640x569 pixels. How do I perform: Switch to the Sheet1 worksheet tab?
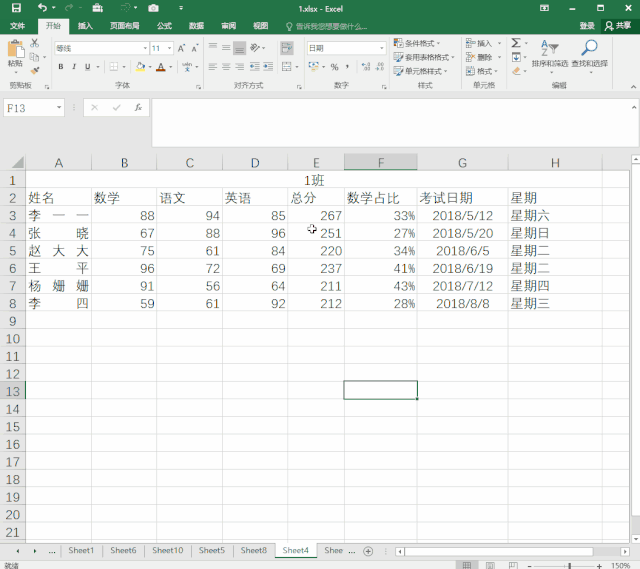tap(81, 551)
